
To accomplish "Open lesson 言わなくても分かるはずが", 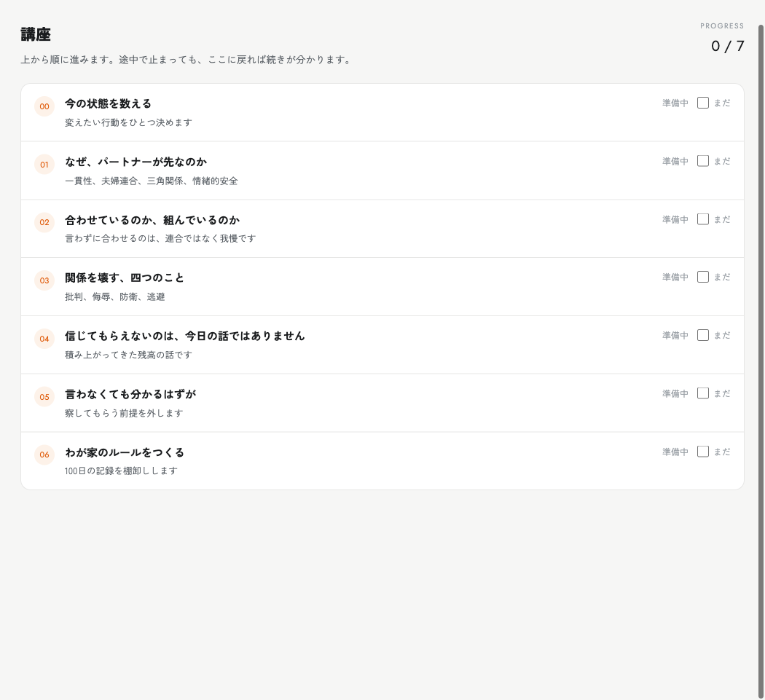I will (130, 394).
